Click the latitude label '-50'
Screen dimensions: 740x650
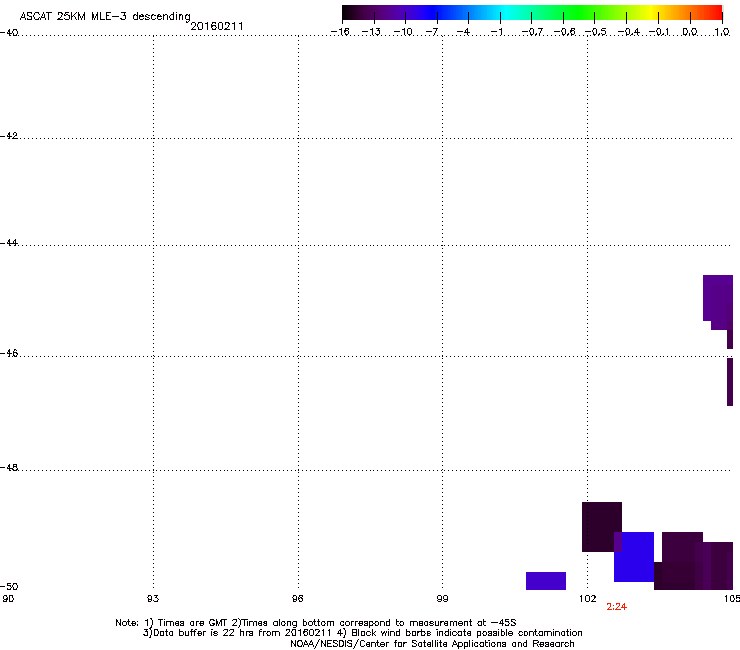coord(9,587)
